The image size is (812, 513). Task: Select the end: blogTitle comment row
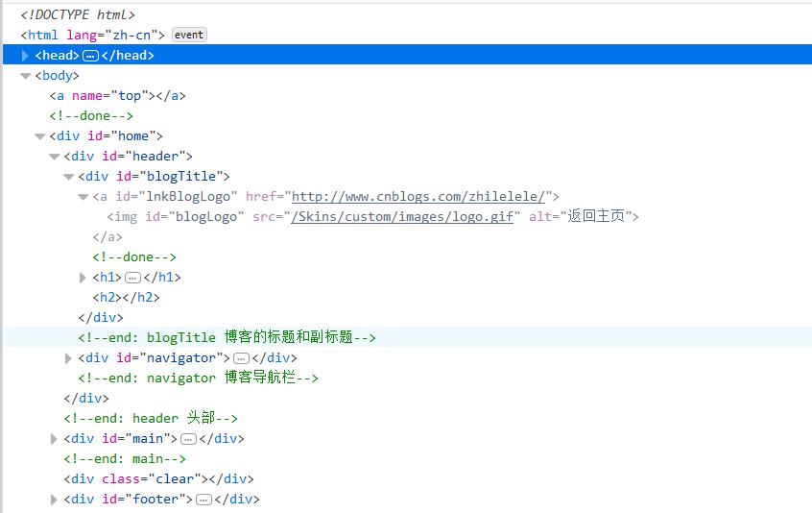click(407, 337)
